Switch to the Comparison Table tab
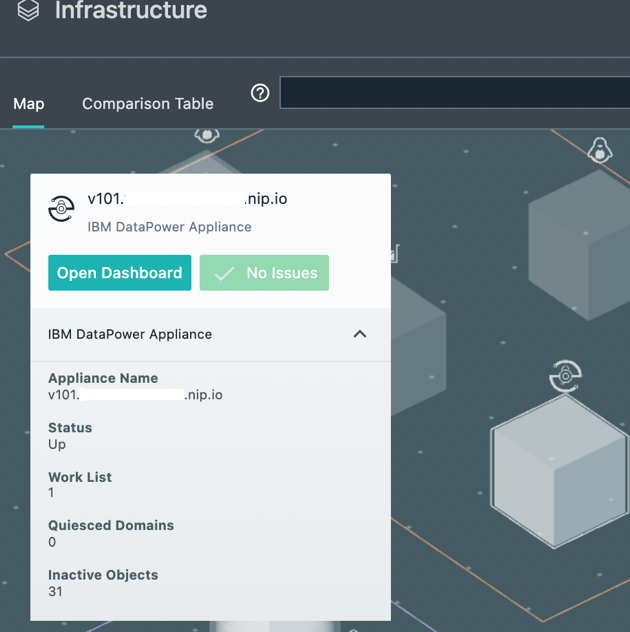Screen dimensions: 630x632 [148, 104]
